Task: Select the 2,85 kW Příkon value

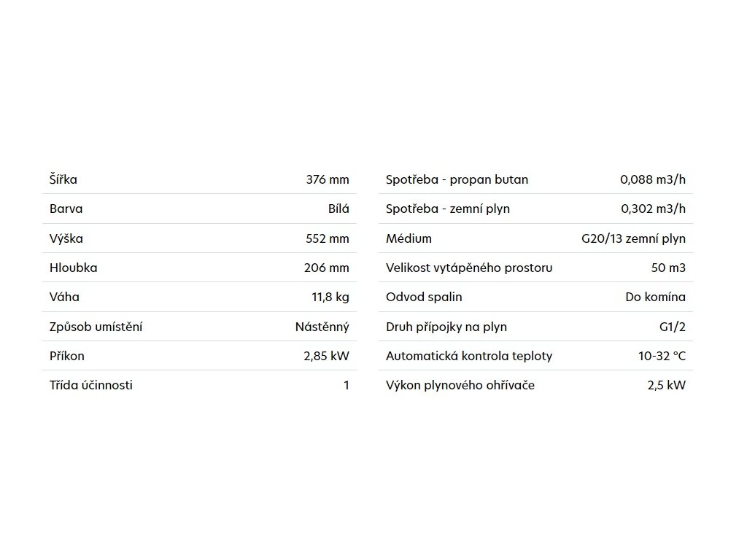Action: [x=327, y=356]
